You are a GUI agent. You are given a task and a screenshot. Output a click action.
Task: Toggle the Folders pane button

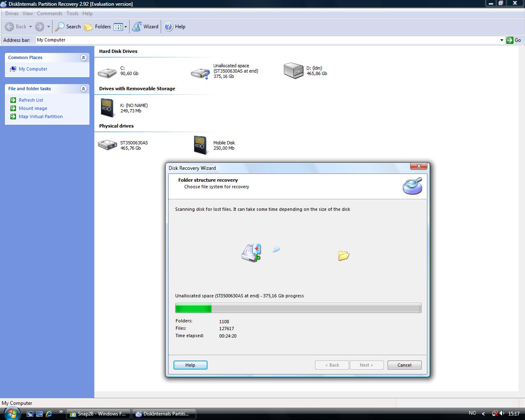[98, 27]
